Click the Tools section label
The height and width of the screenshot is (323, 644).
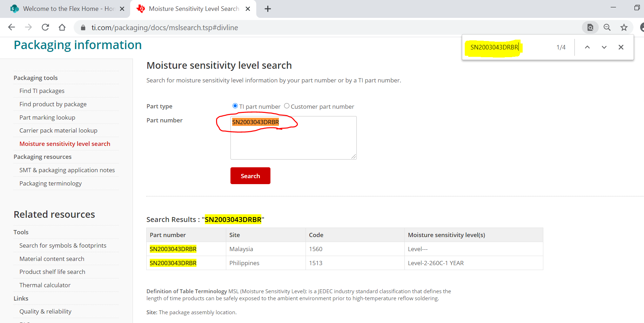pos(21,232)
